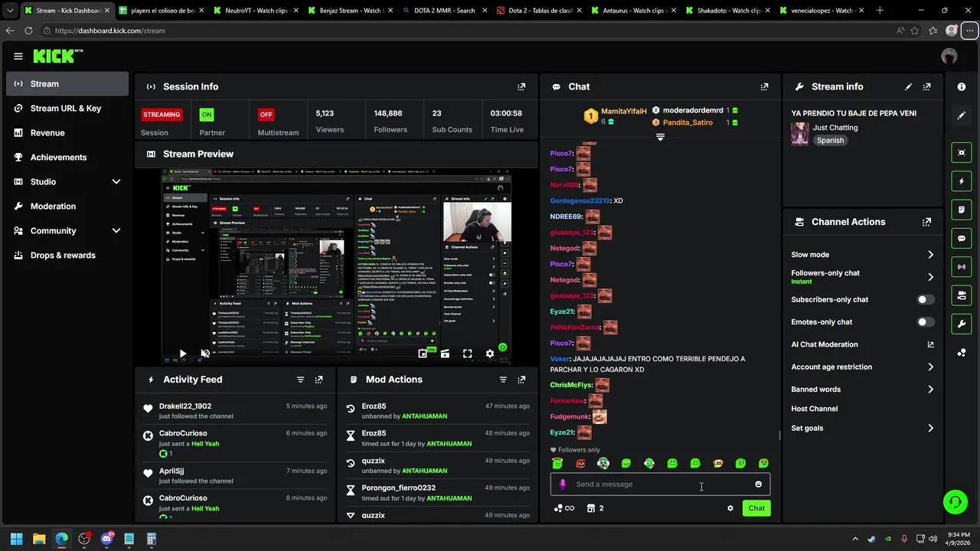Open Revenue page in sidebar
This screenshot has height=551, width=980.
(x=67, y=132)
